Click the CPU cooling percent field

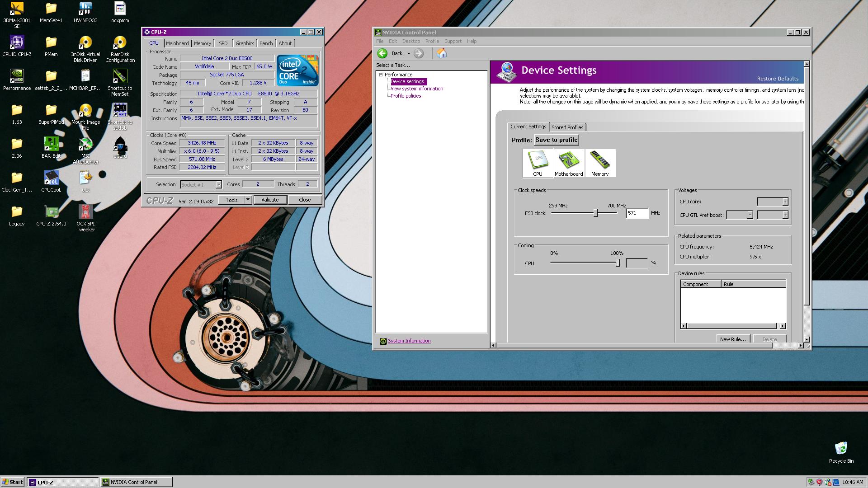637,263
